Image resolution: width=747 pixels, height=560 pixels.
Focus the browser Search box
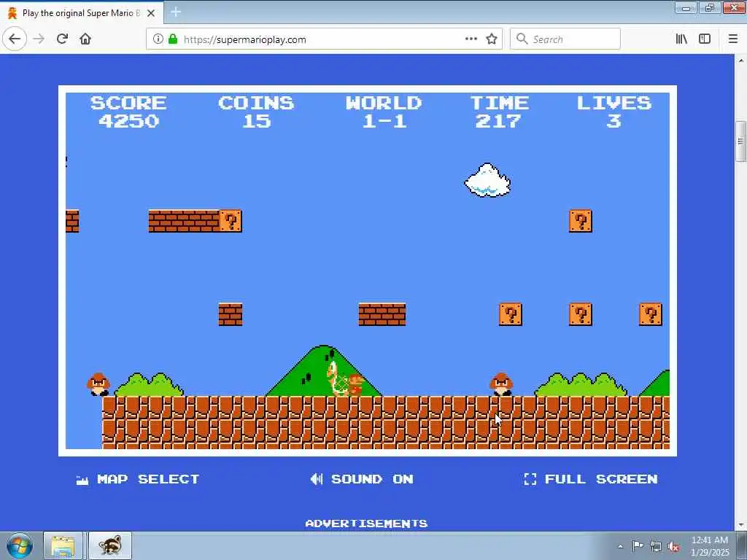tap(565, 39)
